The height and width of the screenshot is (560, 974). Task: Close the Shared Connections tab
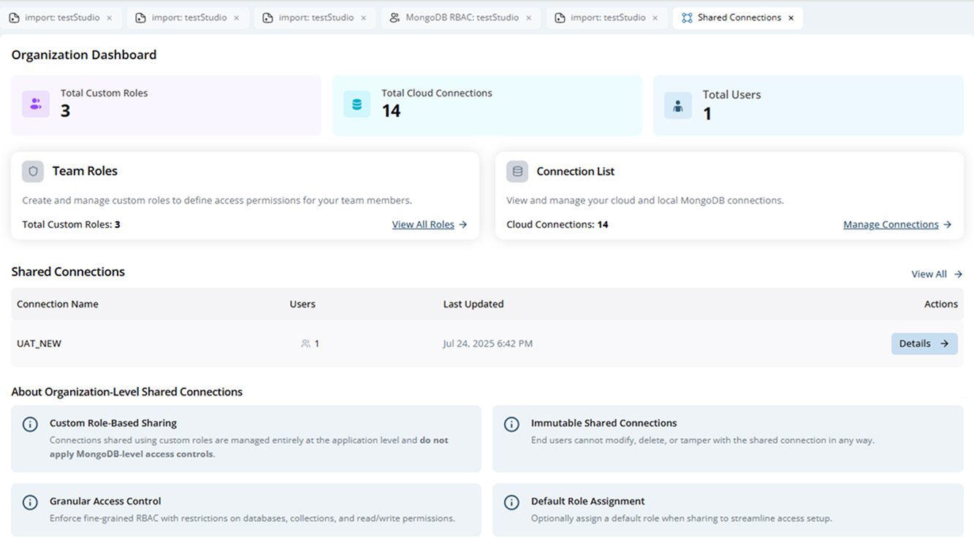[x=791, y=16]
